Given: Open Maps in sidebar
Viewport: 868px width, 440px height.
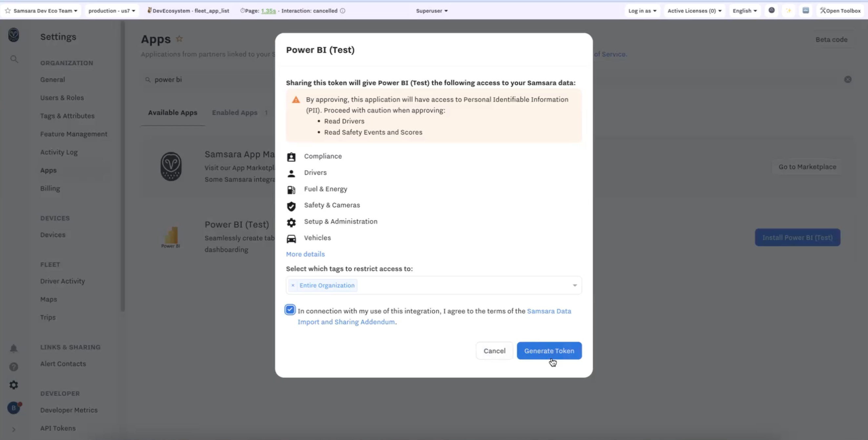Looking at the screenshot, I should coord(49,300).
